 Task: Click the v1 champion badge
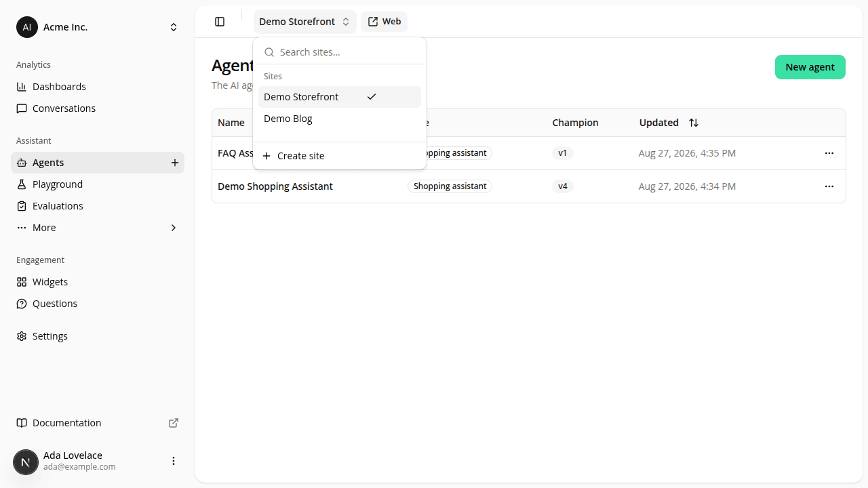pos(563,153)
